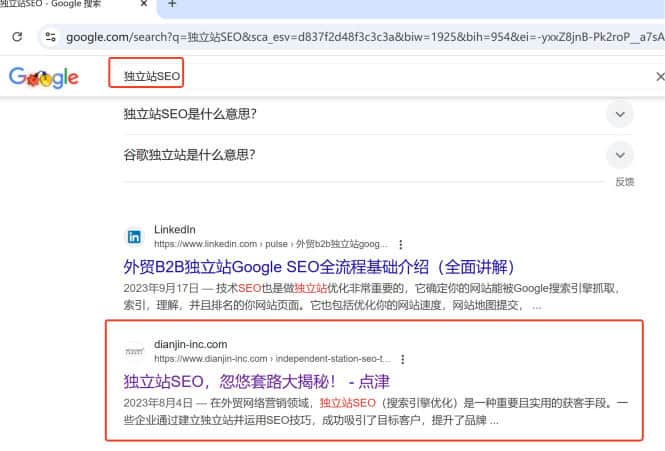Click the dianjin-inc.com favicon
The image size is (665, 451).
pos(134,351)
